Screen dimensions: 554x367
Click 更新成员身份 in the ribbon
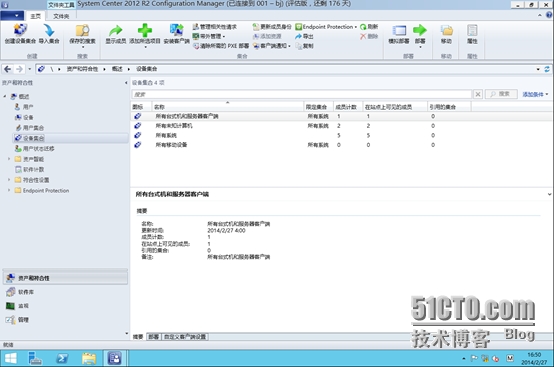click(x=272, y=27)
